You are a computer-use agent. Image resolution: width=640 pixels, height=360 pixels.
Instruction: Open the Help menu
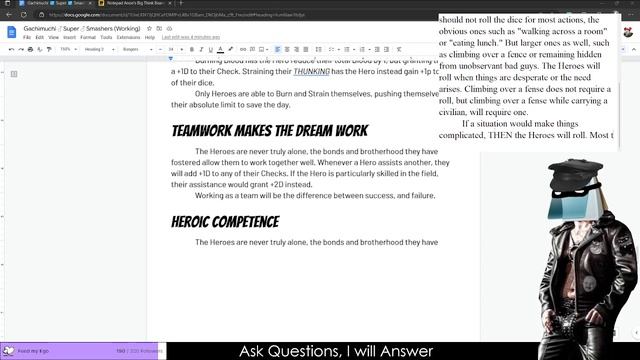click(x=150, y=37)
